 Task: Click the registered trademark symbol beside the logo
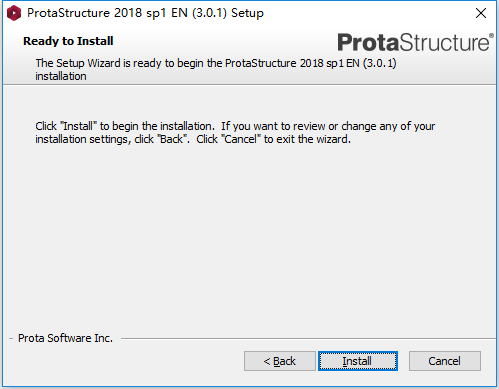coord(491,35)
